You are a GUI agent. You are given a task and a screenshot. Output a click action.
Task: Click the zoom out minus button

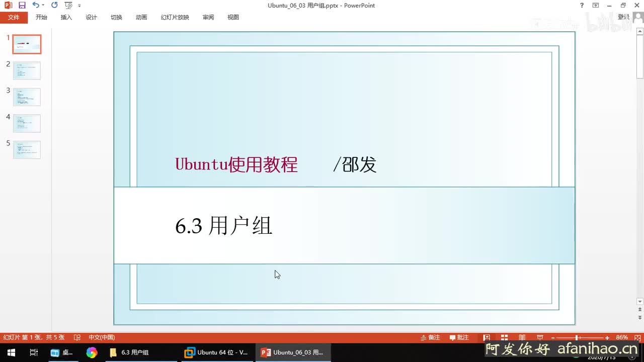(x=553, y=338)
